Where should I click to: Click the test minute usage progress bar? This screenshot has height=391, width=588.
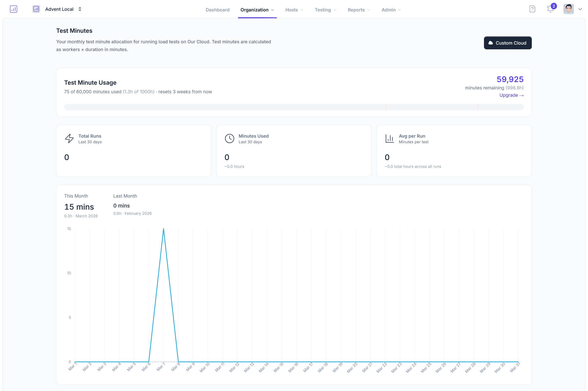(x=294, y=107)
